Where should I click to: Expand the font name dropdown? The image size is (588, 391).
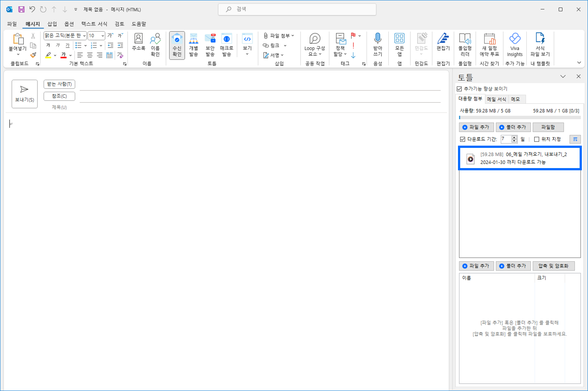[x=84, y=36]
